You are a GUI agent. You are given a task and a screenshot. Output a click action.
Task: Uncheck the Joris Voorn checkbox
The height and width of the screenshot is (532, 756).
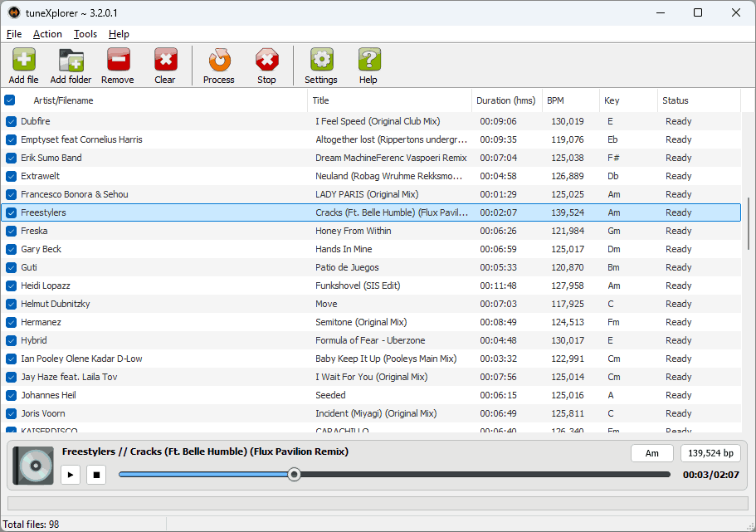[11, 414]
